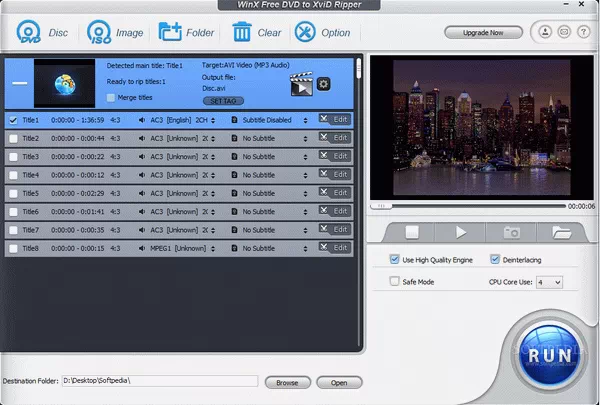Screen dimensions: 600x405
Task: Click the email icon in title bar
Action: pos(562,32)
